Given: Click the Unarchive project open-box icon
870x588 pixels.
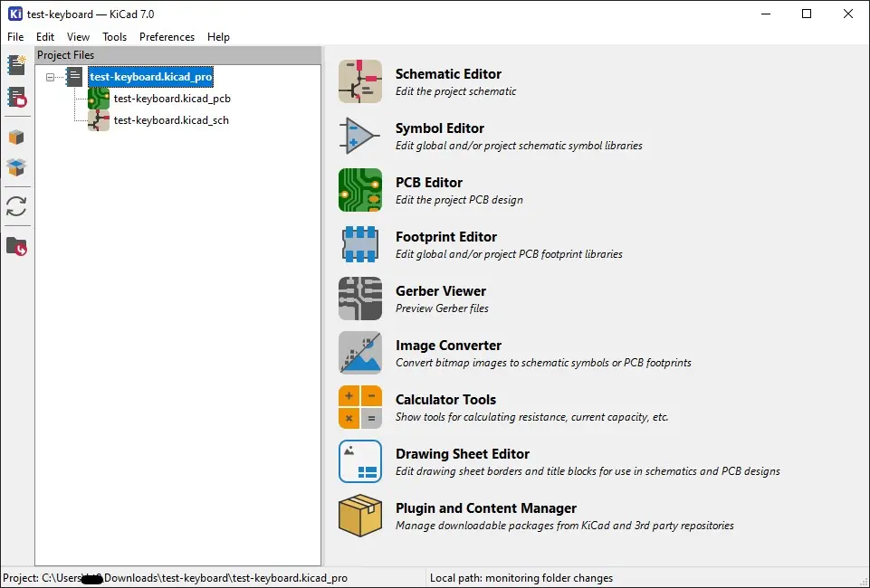Looking at the screenshot, I should (16, 167).
